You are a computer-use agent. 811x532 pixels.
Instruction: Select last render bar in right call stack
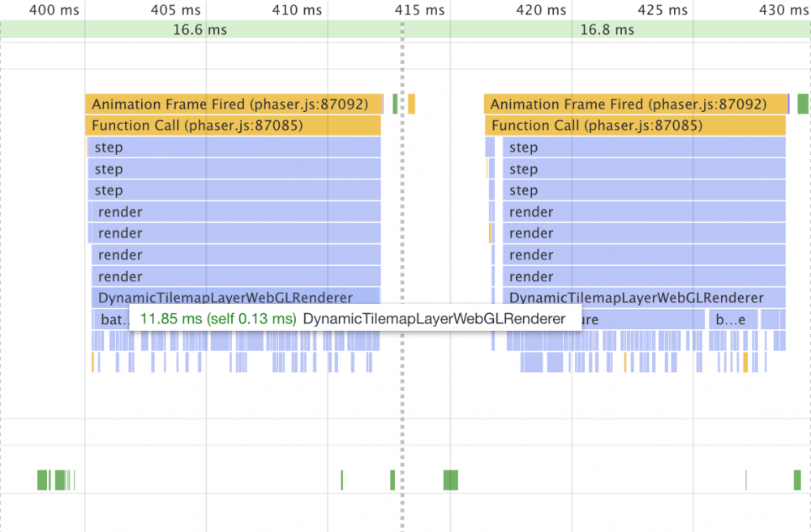[644, 277]
